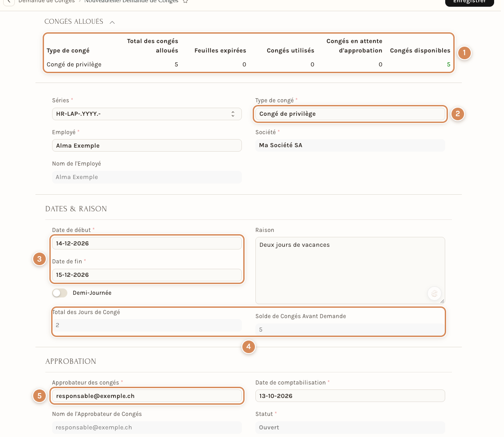Click the DATES & RAISON section heading
The image size is (504, 437).
76,209
